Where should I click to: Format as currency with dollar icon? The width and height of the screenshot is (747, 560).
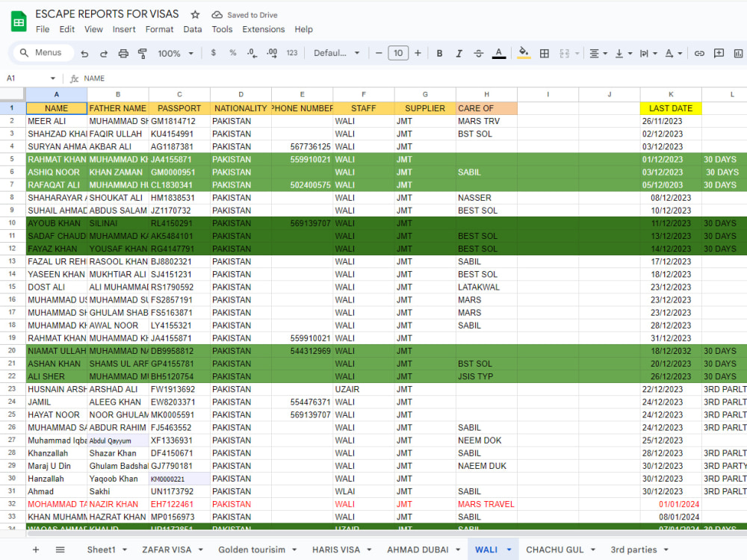click(214, 53)
